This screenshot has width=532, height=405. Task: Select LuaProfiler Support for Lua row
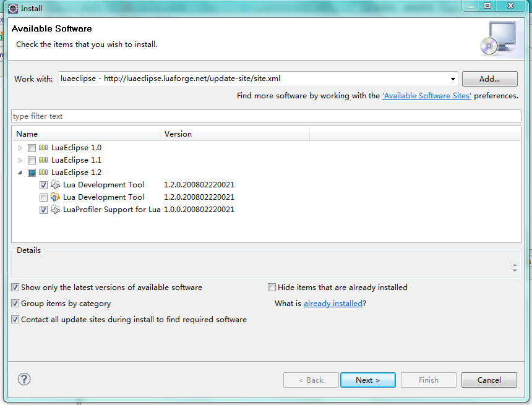[111, 210]
